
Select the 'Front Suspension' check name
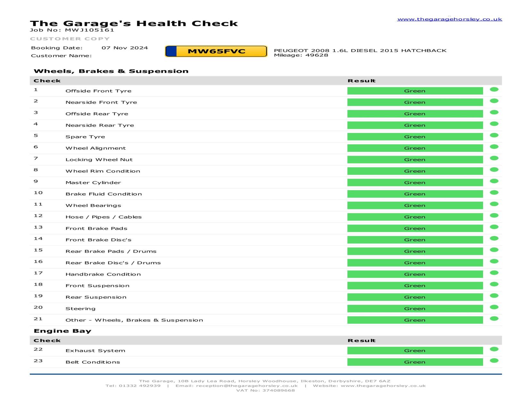tap(97, 286)
